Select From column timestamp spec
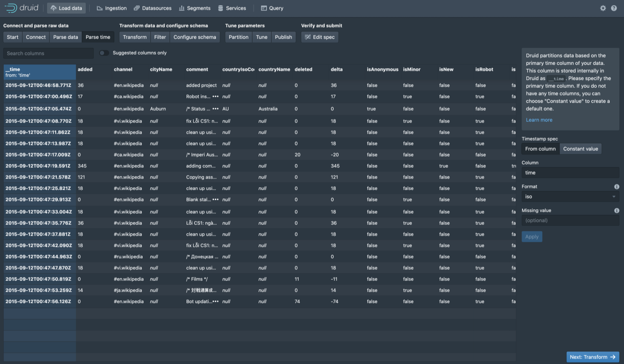The height and width of the screenshot is (364, 624). coord(540,149)
